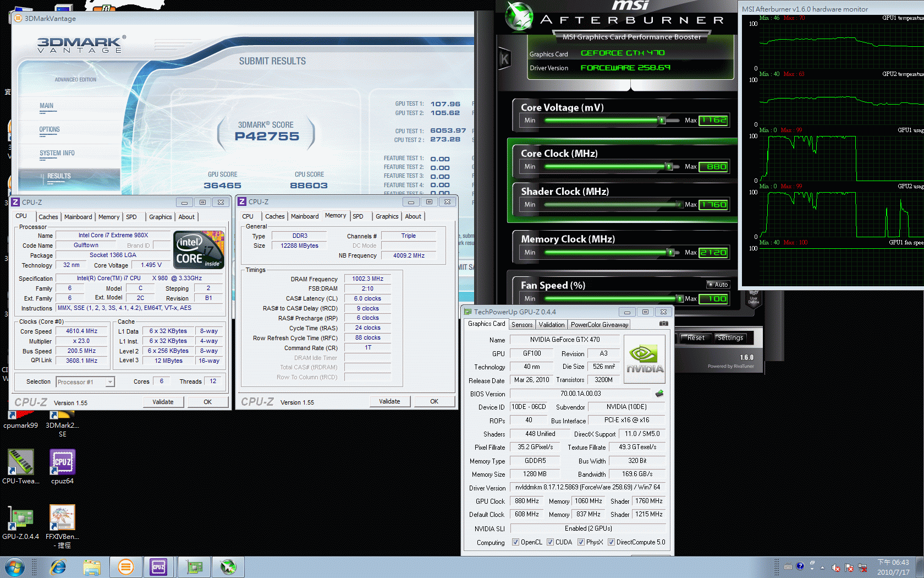
Task: Open MAIN in 3DMark Vantage sidebar
Action: coord(46,106)
